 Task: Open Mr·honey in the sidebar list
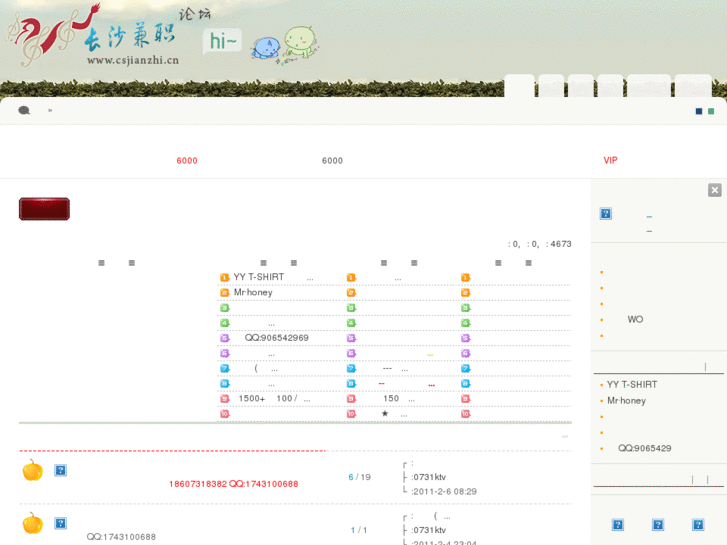[626, 400]
